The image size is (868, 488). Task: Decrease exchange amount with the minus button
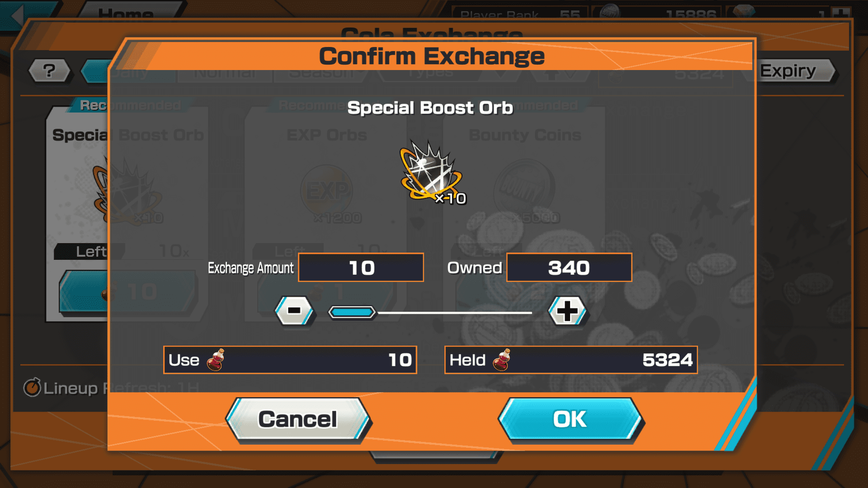(x=294, y=311)
